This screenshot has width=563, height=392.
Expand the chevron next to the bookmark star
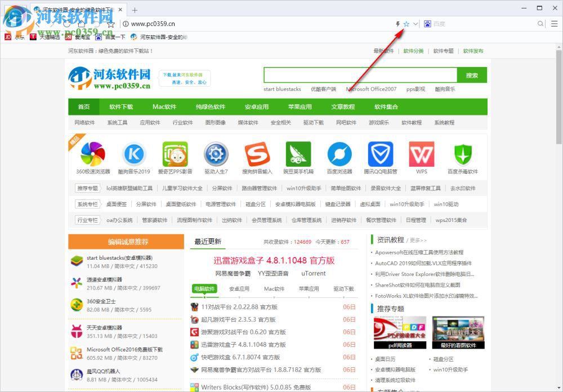click(415, 24)
